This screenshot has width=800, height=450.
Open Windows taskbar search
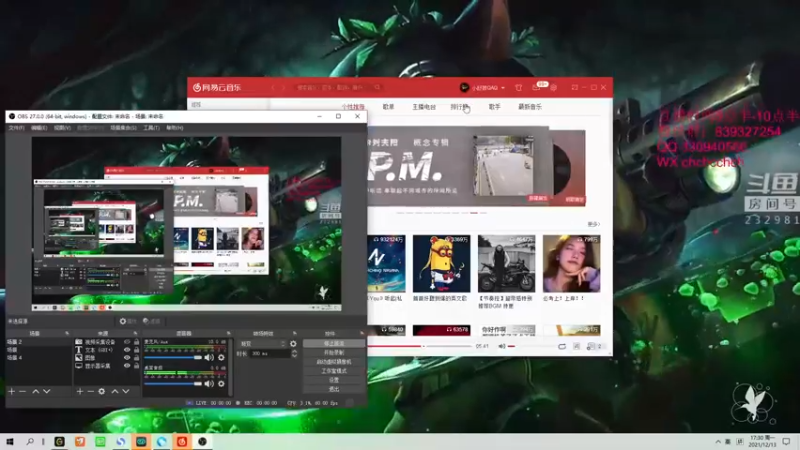tap(30, 441)
